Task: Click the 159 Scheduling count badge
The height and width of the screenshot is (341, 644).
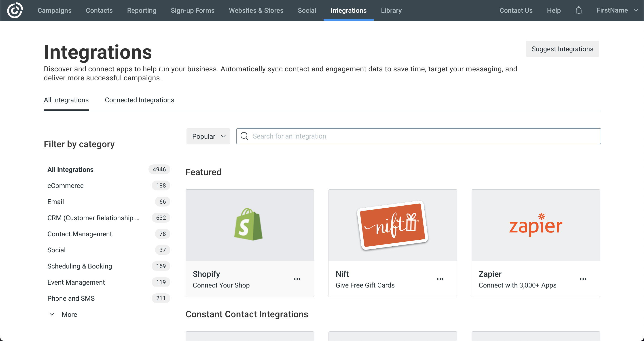Action: (161, 266)
